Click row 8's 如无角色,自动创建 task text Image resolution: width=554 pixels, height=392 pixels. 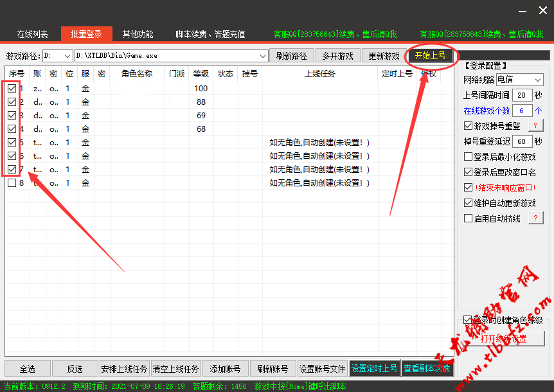click(319, 183)
